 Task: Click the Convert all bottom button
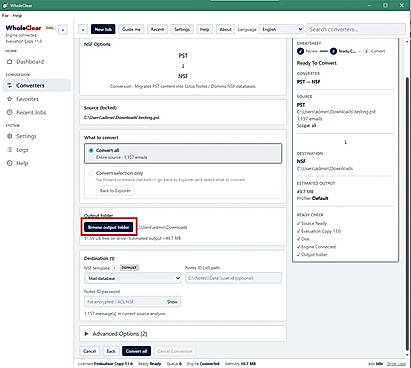tap(136, 351)
